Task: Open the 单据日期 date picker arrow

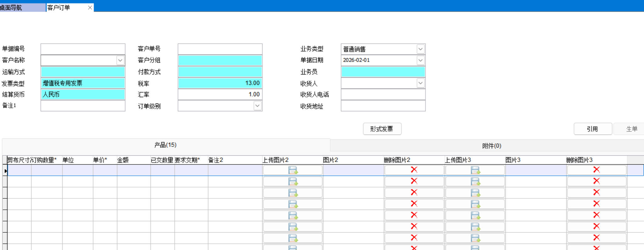Action: point(420,60)
